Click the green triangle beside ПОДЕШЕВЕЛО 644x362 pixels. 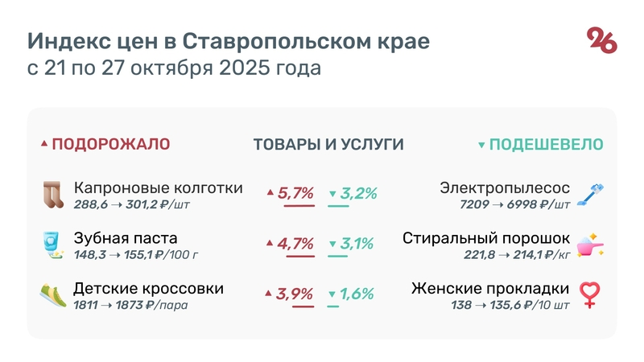click(x=481, y=146)
